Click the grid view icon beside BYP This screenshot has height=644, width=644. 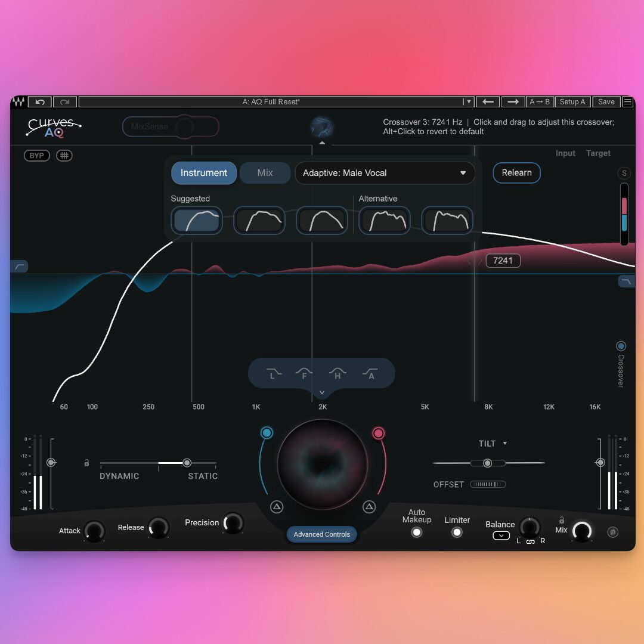point(64,156)
